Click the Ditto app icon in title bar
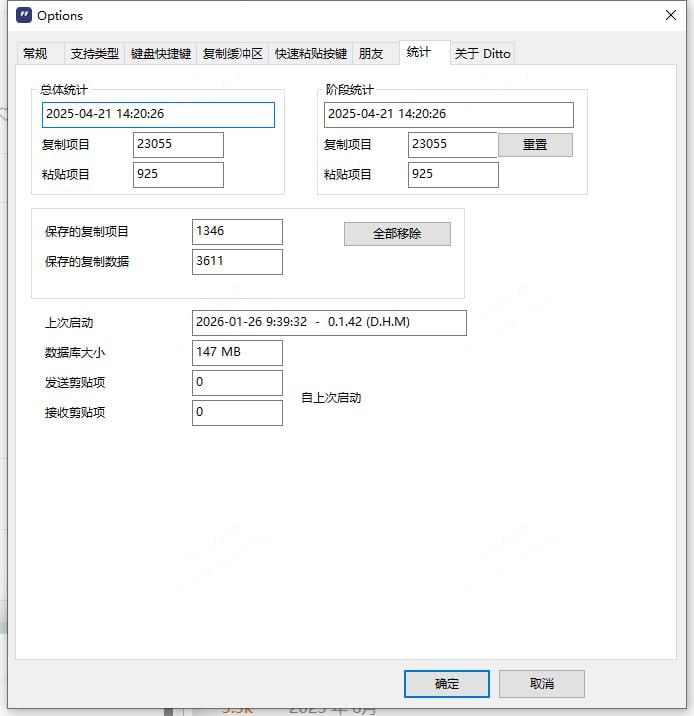Screen dimensions: 694x716 pyautogui.click(x=24, y=15)
